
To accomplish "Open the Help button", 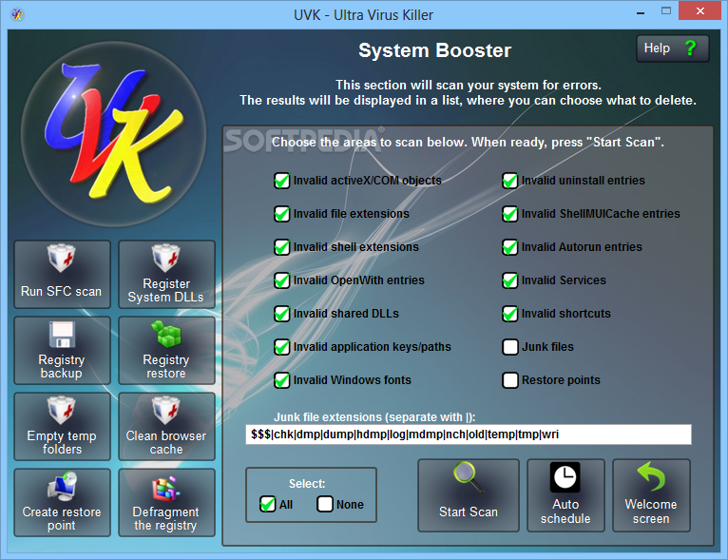I will point(672,48).
